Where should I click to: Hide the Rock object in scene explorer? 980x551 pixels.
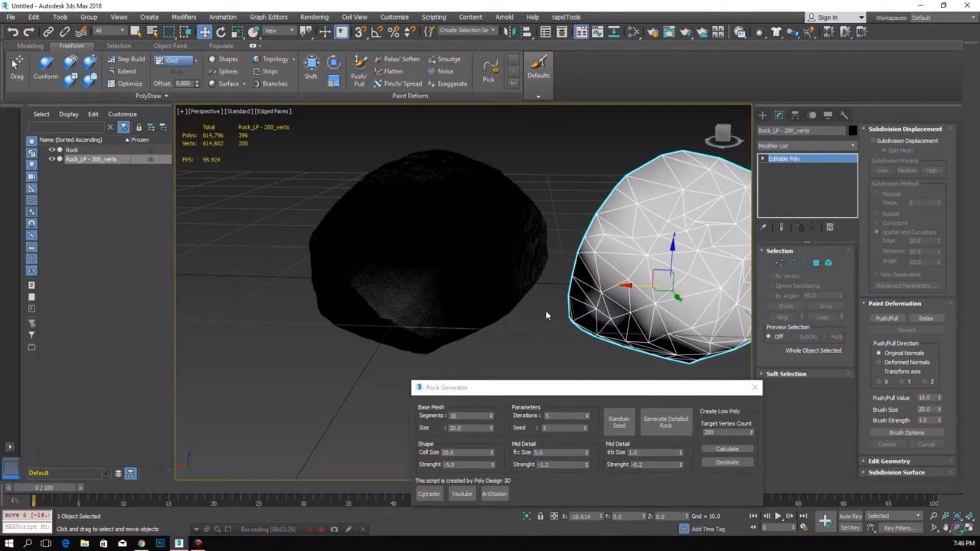point(52,150)
